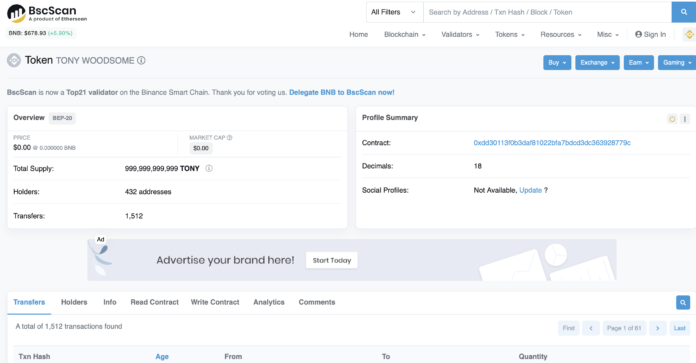This screenshot has width=696, height=363.
Task: Click the $0.00 market cap value
Action: point(201,148)
